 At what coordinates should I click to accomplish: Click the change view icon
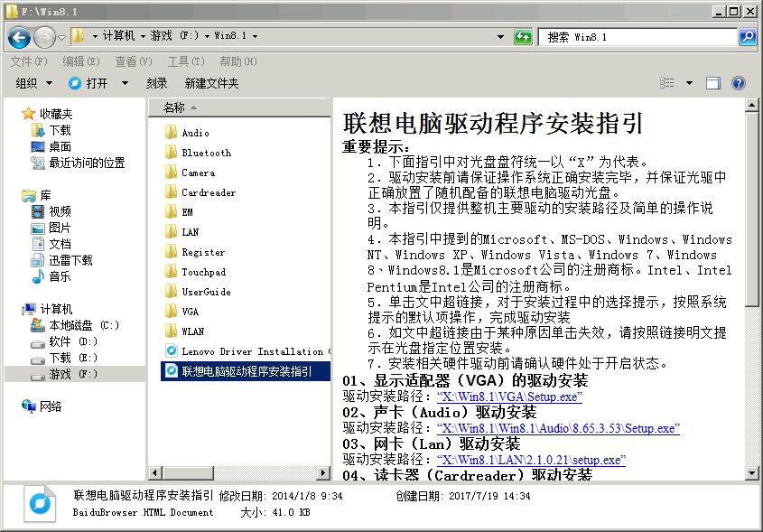coord(666,83)
